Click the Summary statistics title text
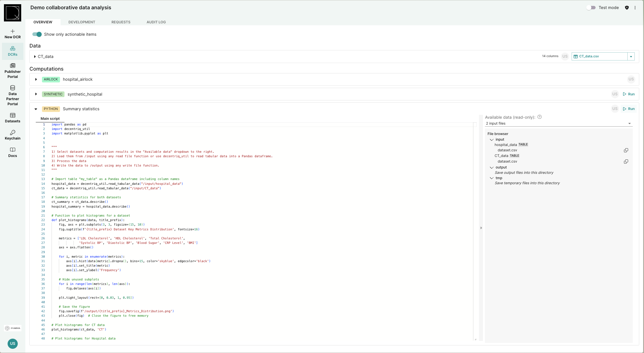Screen dimensions: 644x353 coord(81,109)
